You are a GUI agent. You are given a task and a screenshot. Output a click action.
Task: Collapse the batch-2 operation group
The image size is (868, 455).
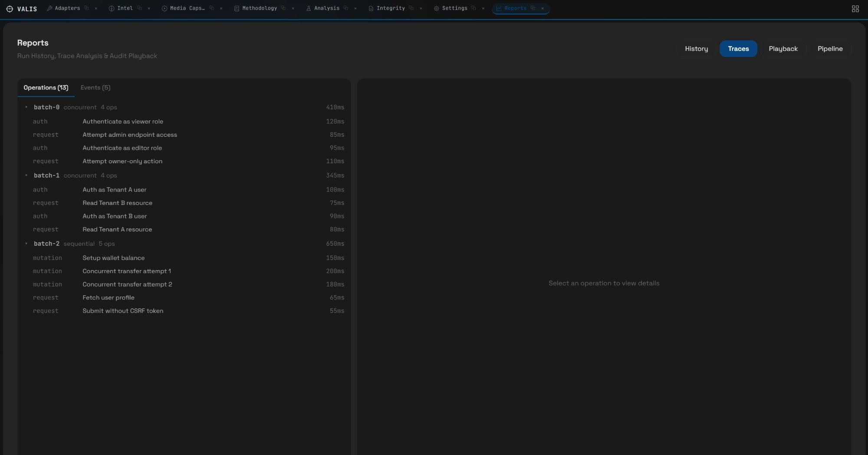(26, 244)
